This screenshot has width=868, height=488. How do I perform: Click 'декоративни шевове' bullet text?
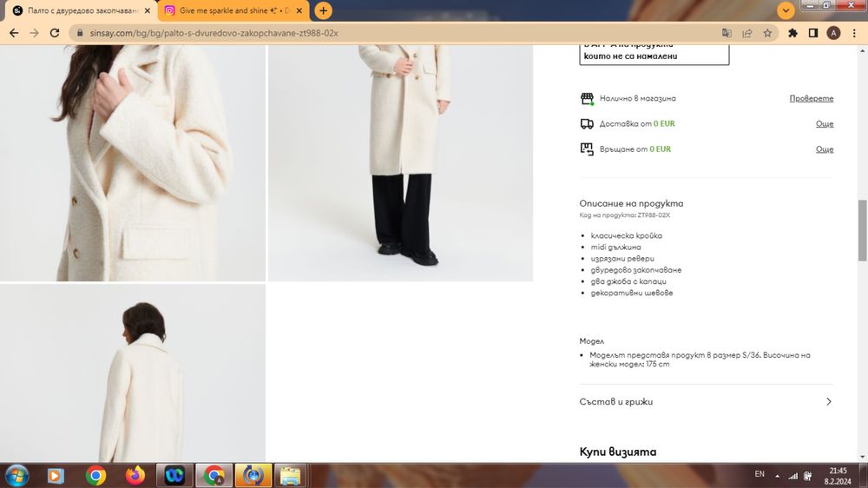[x=632, y=293]
